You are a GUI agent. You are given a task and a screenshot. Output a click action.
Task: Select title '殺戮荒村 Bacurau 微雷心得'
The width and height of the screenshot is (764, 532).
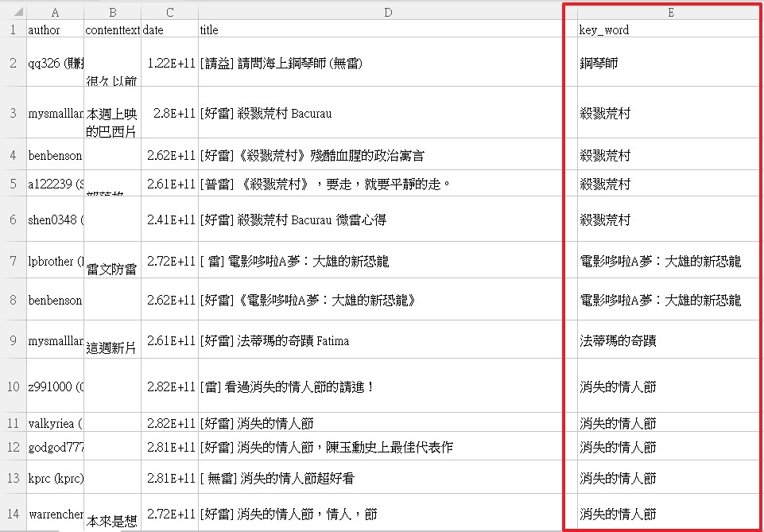coord(388,219)
